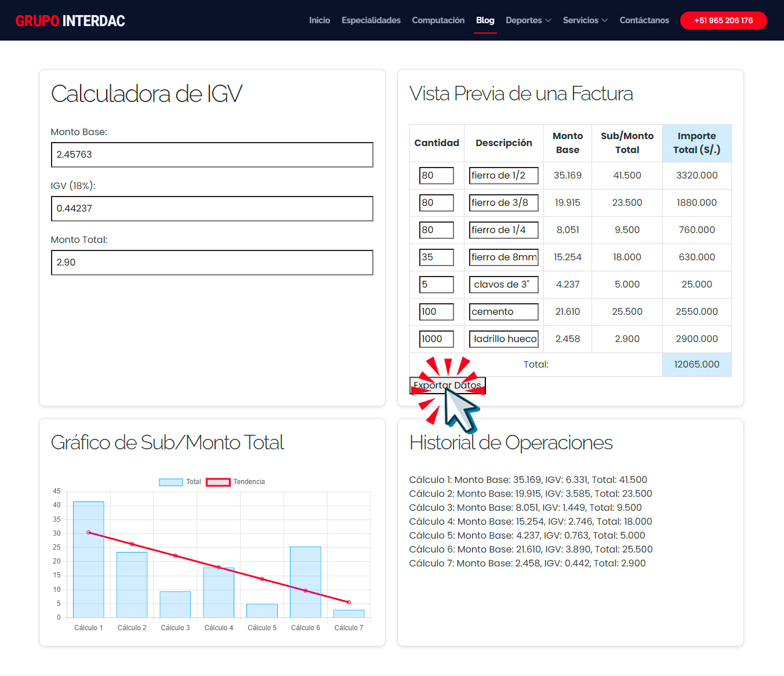Expand the Servicios navigation dropdown
784x676 pixels.
point(580,20)
